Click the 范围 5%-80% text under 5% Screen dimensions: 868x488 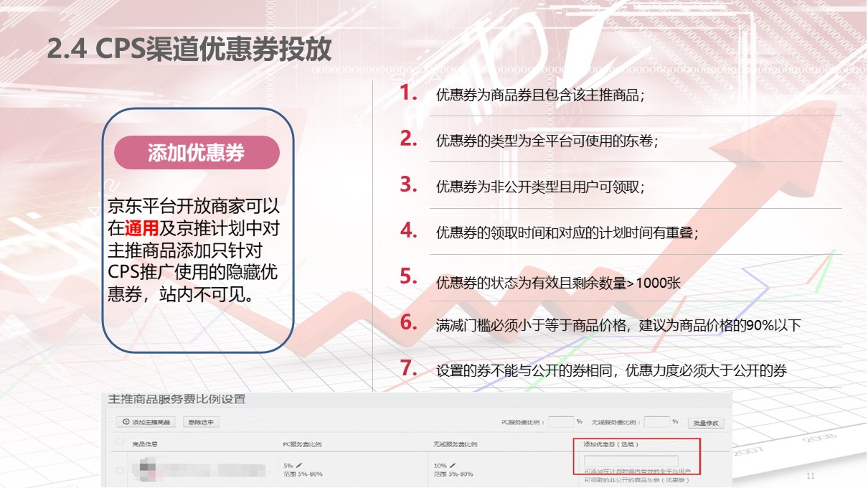click(x=303, y=474)
